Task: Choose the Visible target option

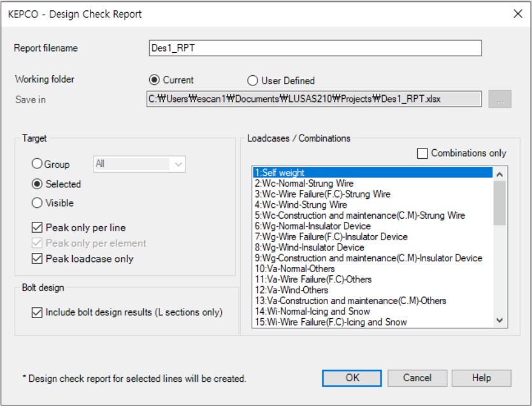Action: [37, 203]
